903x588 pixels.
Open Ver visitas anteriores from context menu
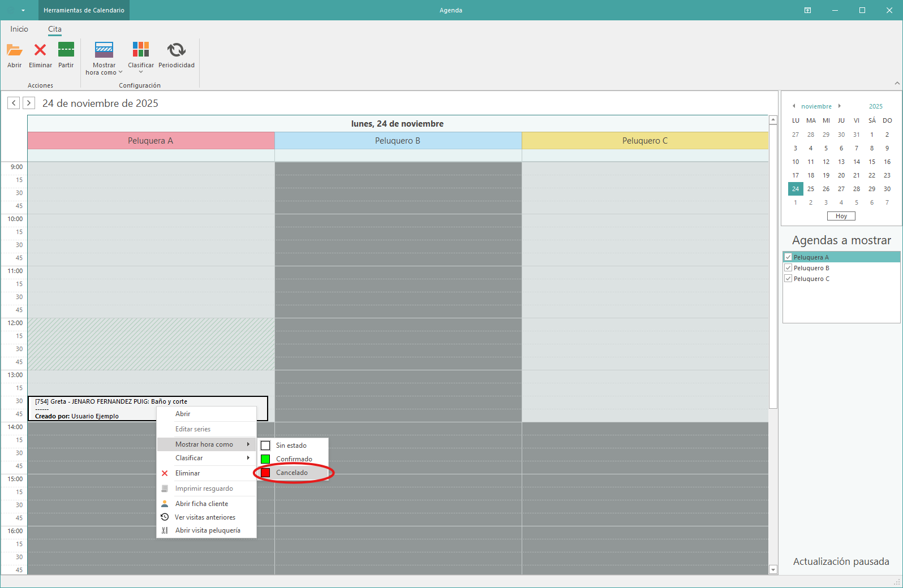click(x=205, y=517)
